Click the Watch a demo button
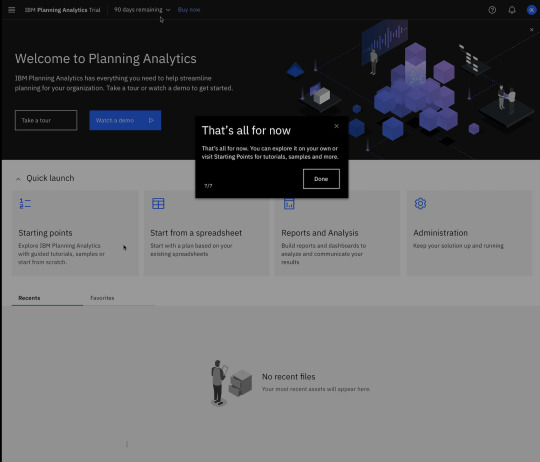540x462 pixels. 125,120
